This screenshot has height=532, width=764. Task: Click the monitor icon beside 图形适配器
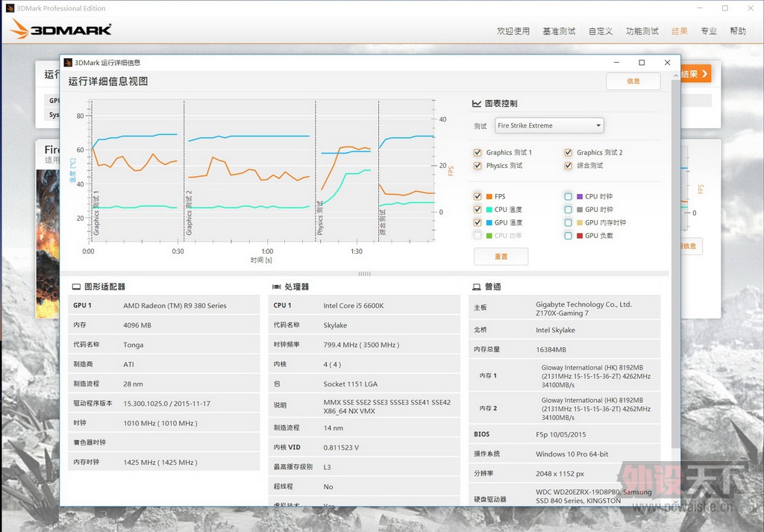tap(77, 287)
